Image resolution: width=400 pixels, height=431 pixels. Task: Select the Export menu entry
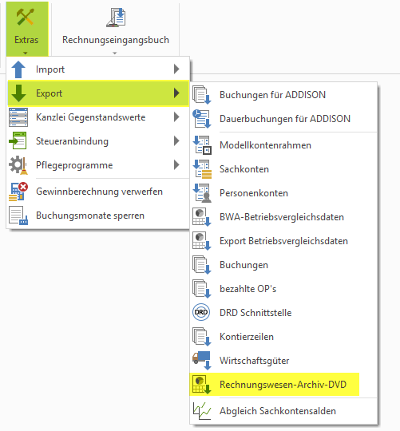(x=98, y=93)
